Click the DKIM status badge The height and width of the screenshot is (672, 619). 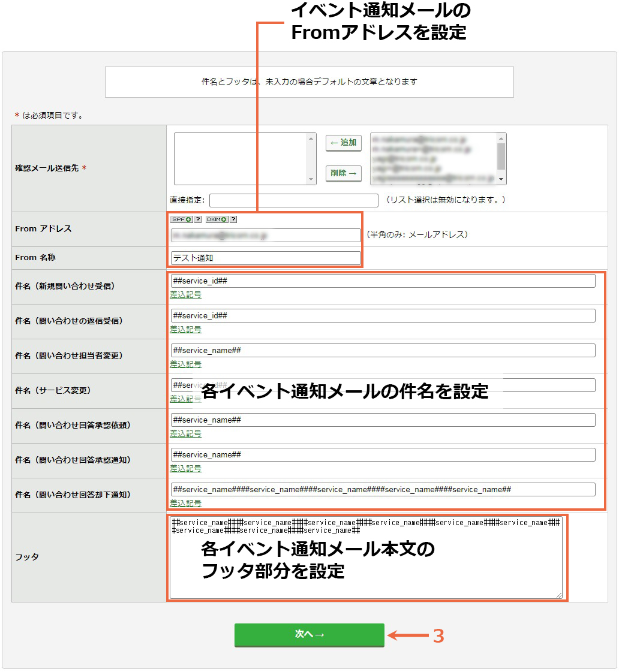coord(217,219)
